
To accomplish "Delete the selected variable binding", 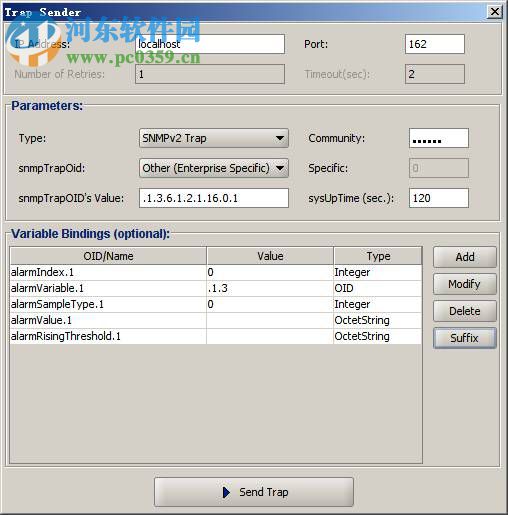I will pyautogui.click(x=465, y=311).
